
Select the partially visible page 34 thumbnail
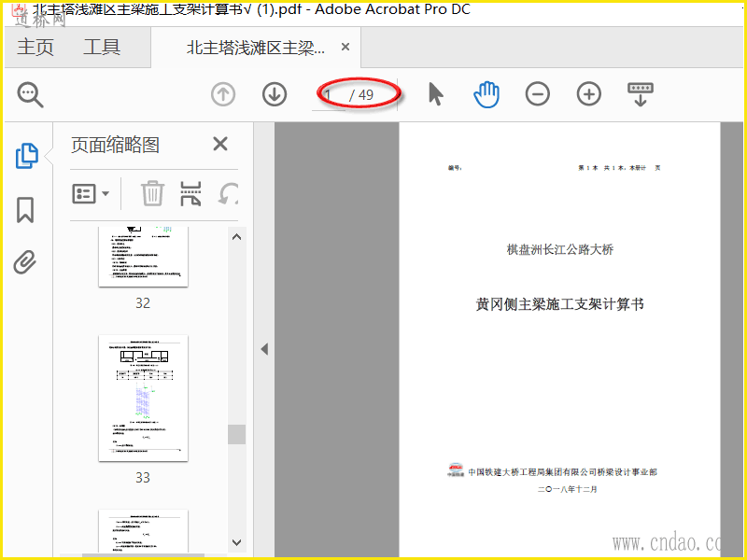(x=143, y=531)
